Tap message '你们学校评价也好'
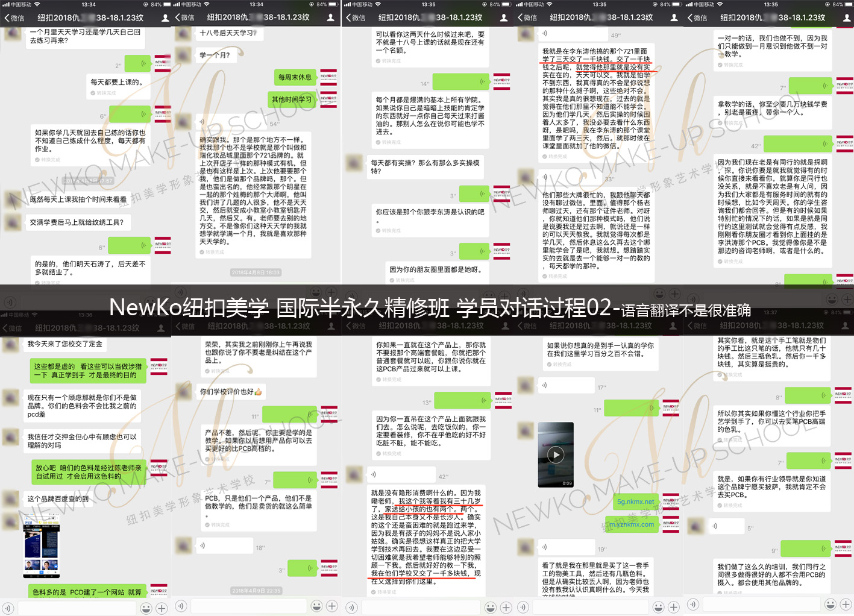Screen dimensions: 854x616 (231, 391)
